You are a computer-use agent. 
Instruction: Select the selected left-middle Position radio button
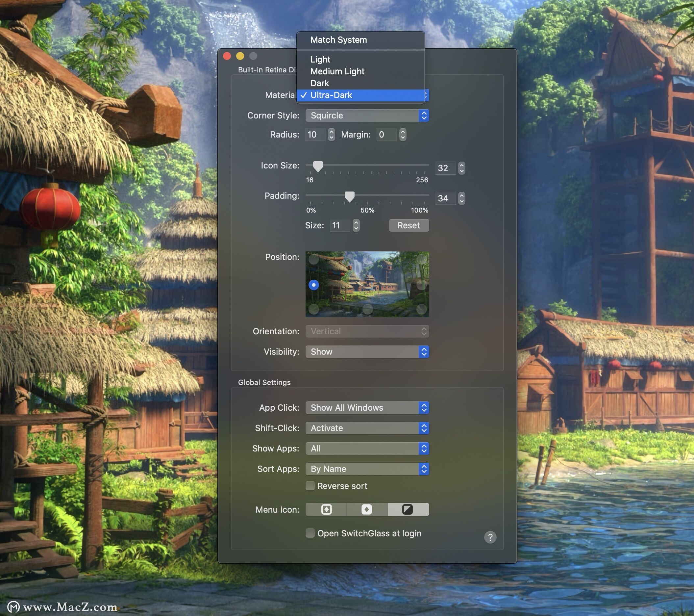point(314,285)
